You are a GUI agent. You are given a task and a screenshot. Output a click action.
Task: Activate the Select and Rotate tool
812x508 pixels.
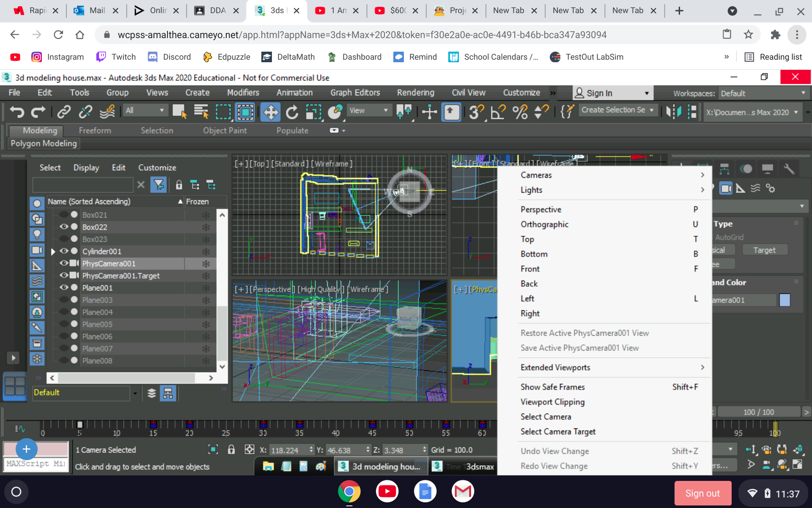pos(292,112)
